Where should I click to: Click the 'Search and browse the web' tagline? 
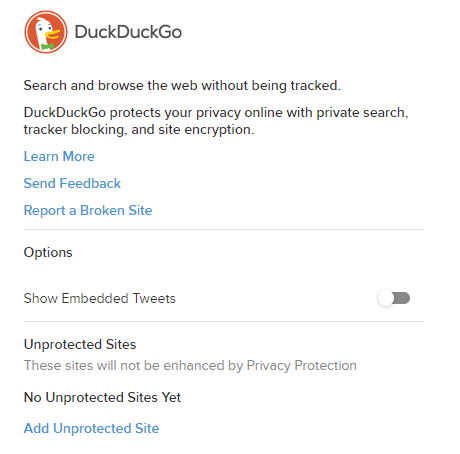[x=182, y=86]
